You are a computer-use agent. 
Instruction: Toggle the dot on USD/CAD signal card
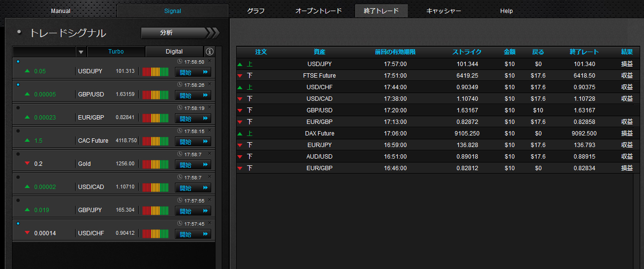[18, 177]
